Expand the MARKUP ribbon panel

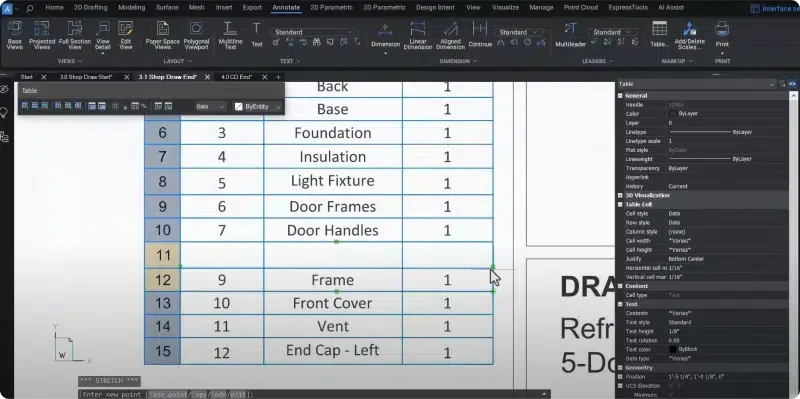pos(676,61)
